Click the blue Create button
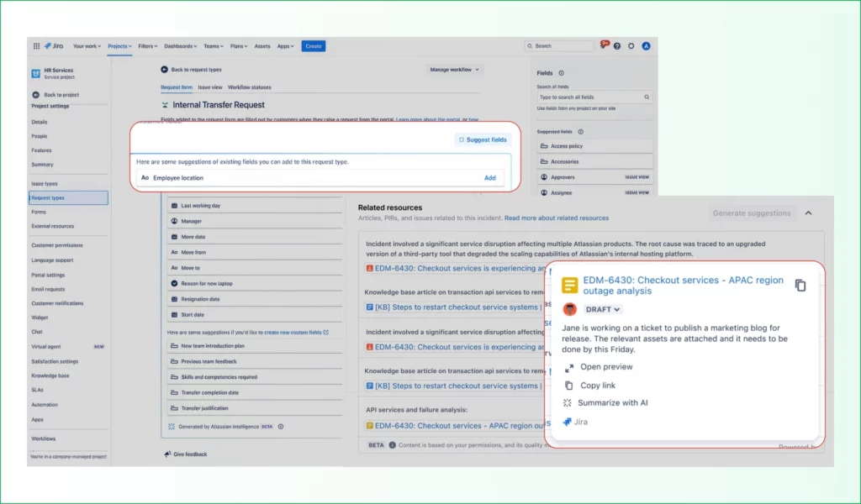861x504 pixels. pos(314,46)
